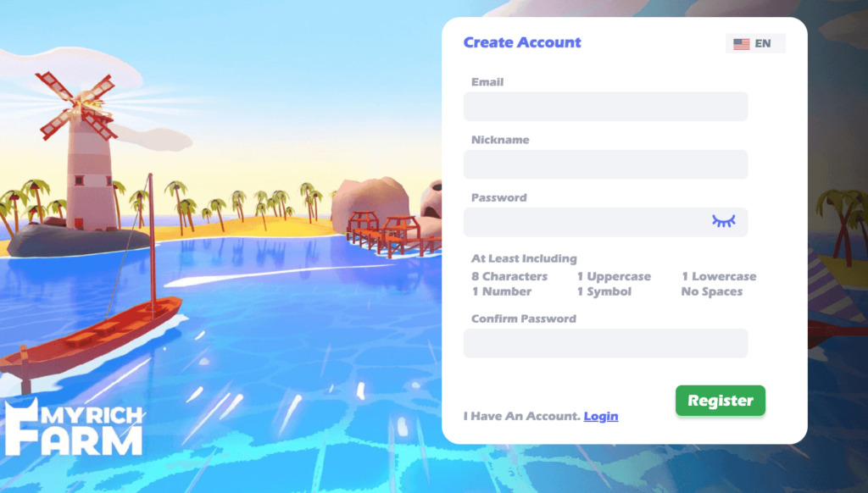Image resolution: width=868 pixels, height=493 pixels.
Task: Follow the Login link
Action: [x=601, y=416]
